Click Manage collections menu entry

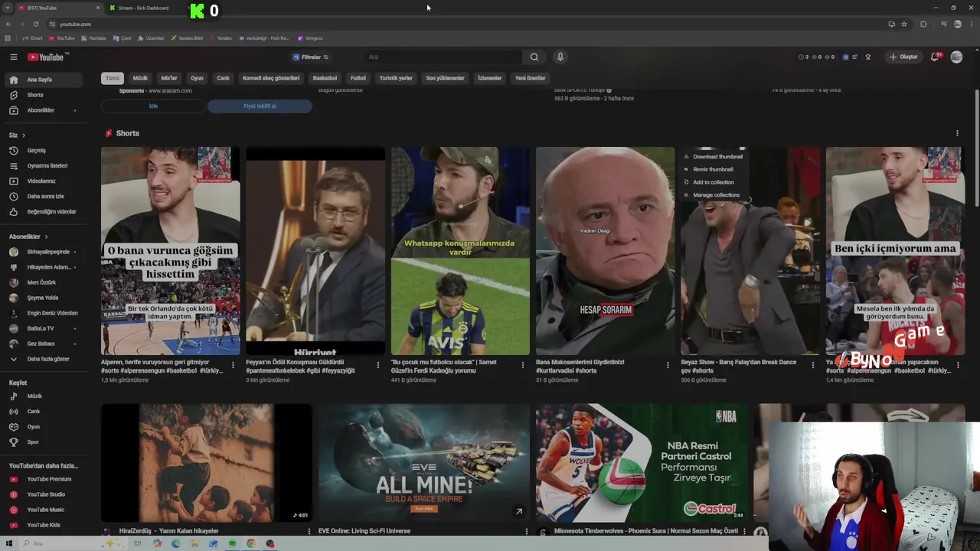[712, 195]
